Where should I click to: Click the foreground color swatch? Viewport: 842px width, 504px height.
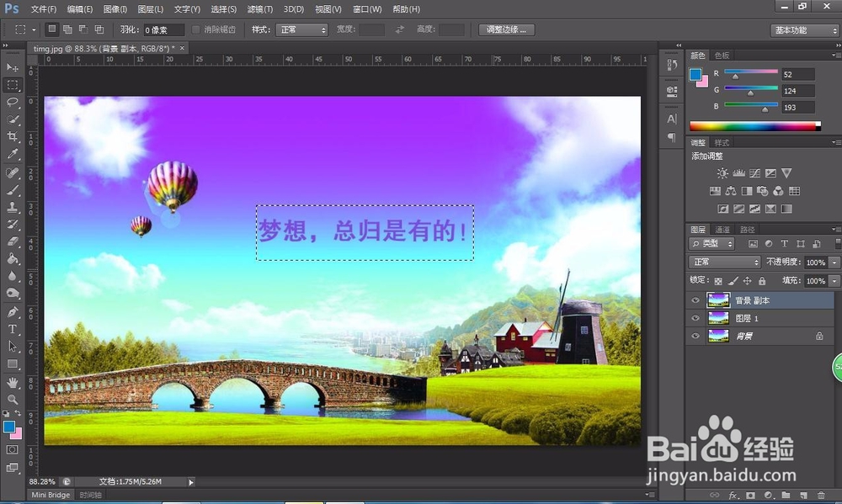(9, 427)
